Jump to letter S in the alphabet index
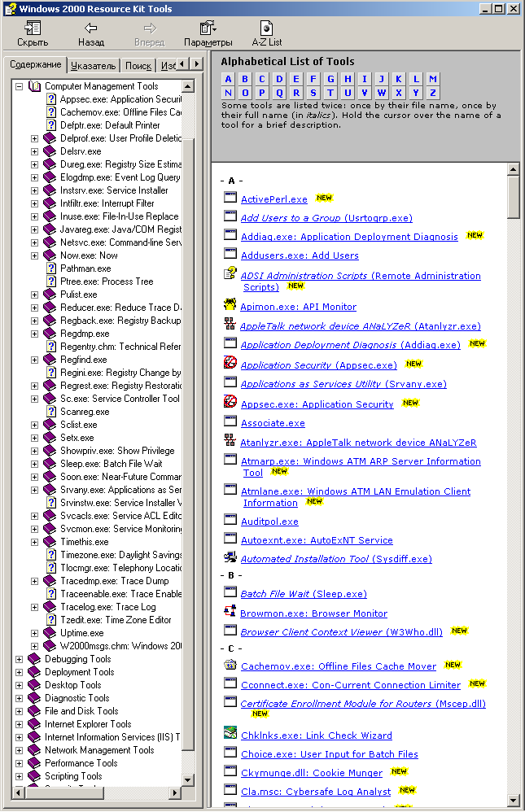The image size is (525, 812). click(x=313, y=93)
